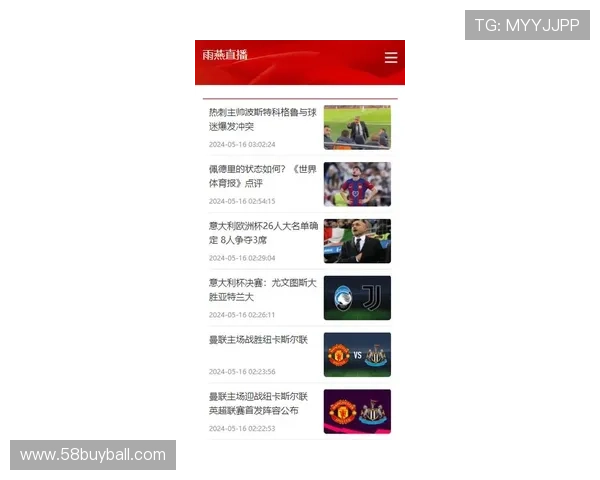Click timestamp 2024-05-16 02:26:11
Image resolution: width=600 pixels, height=480 pixels.
tap(242, 315)
